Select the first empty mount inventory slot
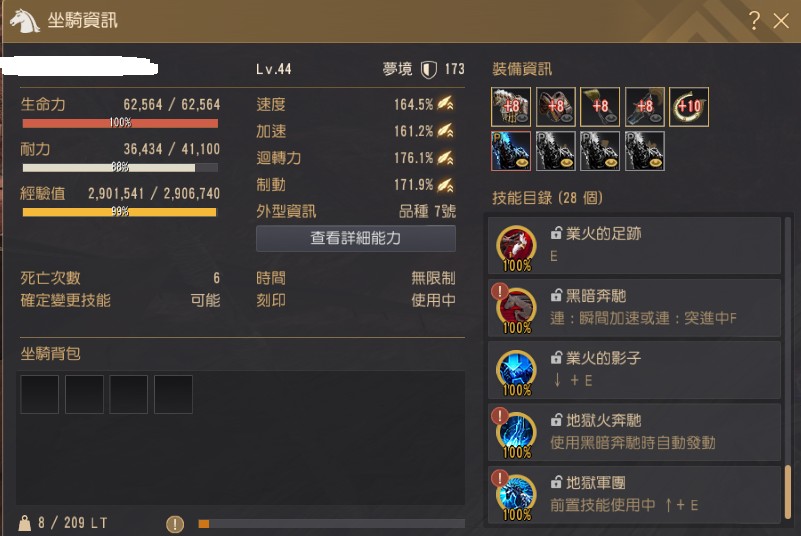 [x=39, y=394]
